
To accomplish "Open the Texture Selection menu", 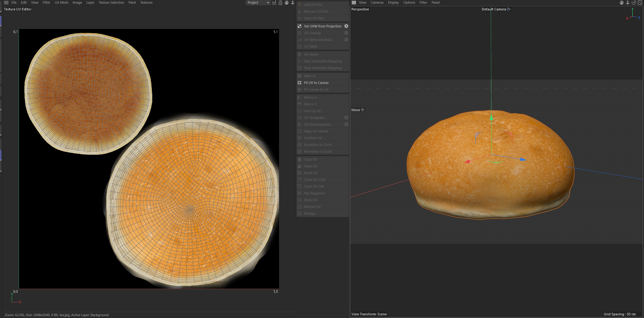I will (x=111, y=2).
